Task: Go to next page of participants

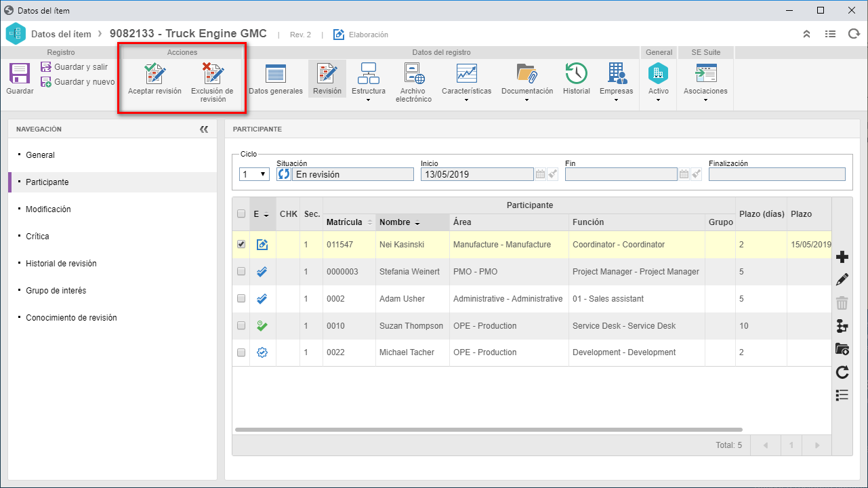Action: tap(817, 445)
